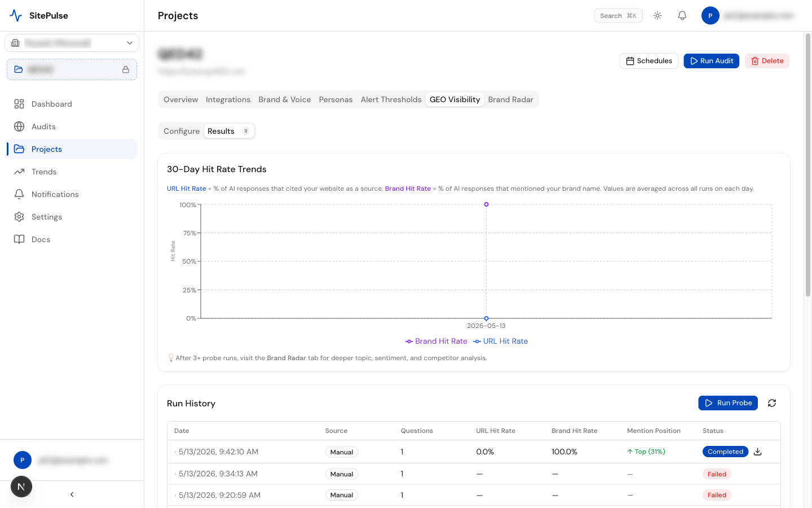The image size is (812, 508).
Task: Click the Delete project button
Action: (767, 61)
